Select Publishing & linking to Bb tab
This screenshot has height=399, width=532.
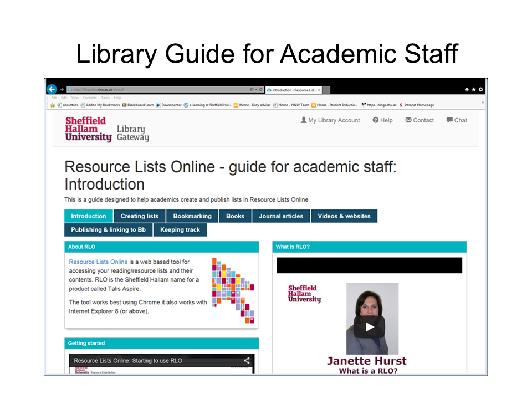point(109,229)
